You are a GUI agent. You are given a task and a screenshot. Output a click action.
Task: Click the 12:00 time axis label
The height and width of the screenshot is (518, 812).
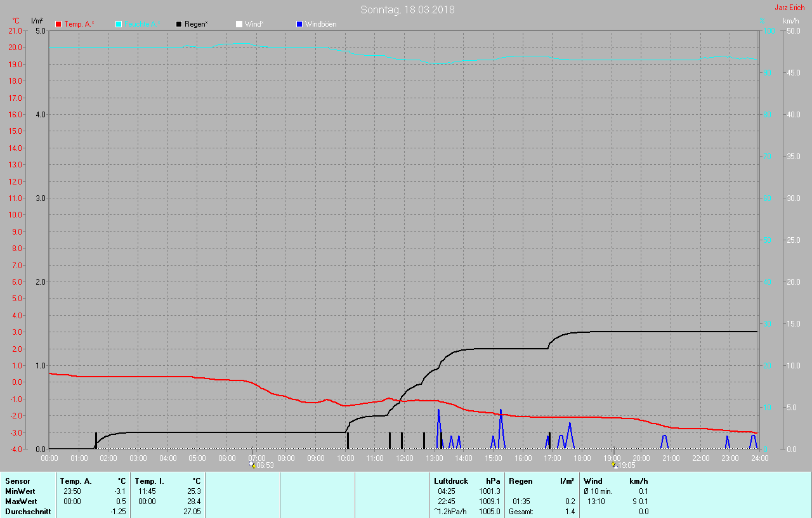click(405, 458)
